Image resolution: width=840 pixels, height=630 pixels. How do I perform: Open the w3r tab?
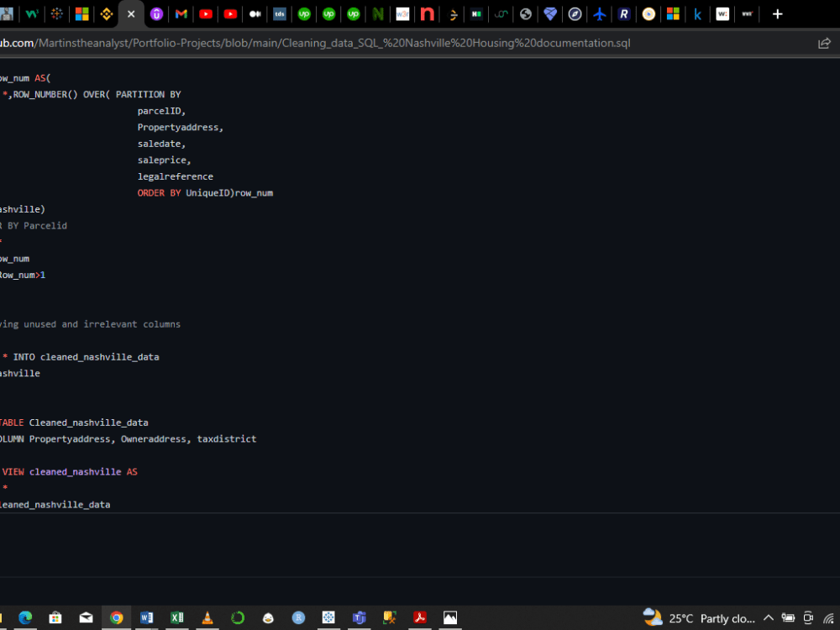[x=403, y=14]
